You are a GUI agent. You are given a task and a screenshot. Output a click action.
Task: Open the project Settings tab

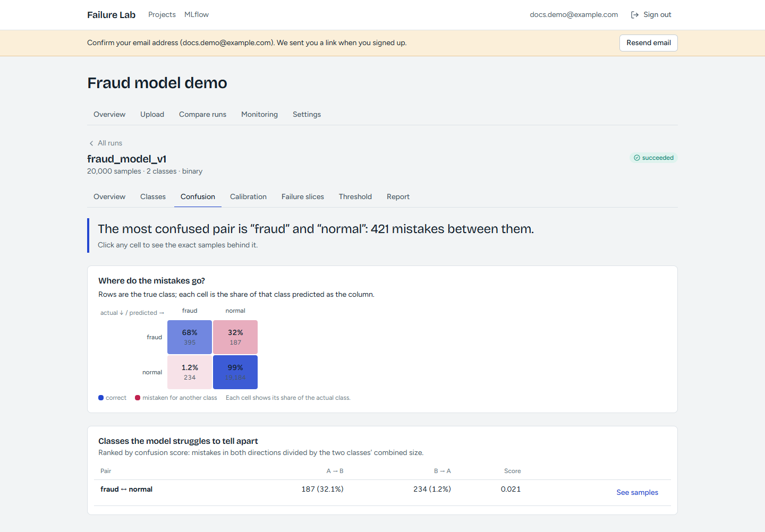(307, 114)
